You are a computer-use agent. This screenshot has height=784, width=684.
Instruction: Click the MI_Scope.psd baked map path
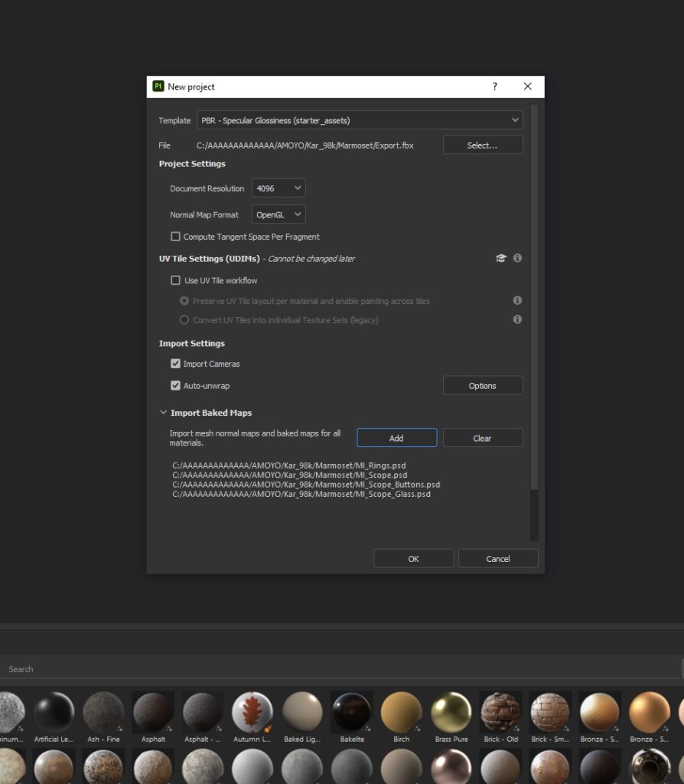point(290,475)
